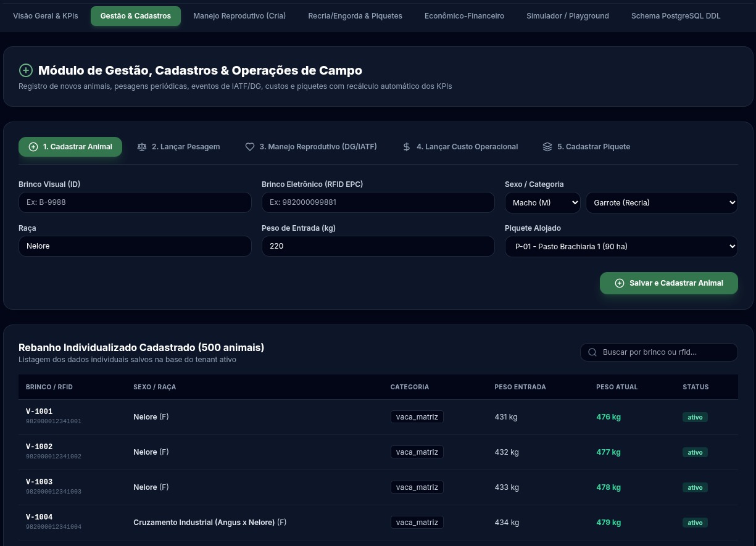Click the layers icon for Cadastrar Piquete

547,147
